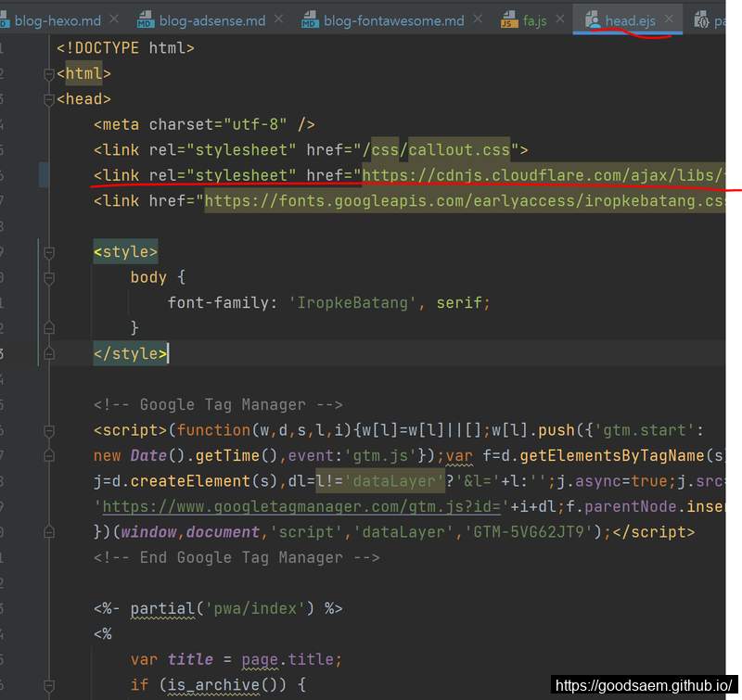Image resolution: width=742 pixels, height=700 pixels.
Task: Click the closing </style> tag
Action: click(x=130, y=354)
